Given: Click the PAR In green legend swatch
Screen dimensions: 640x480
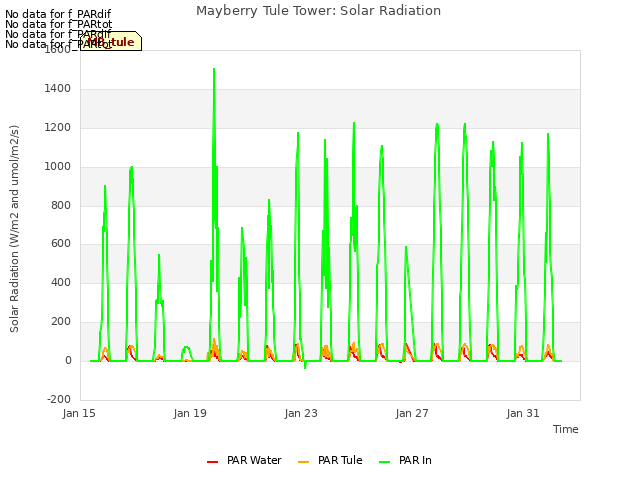Looking at the screenshot, I should 384,462.
